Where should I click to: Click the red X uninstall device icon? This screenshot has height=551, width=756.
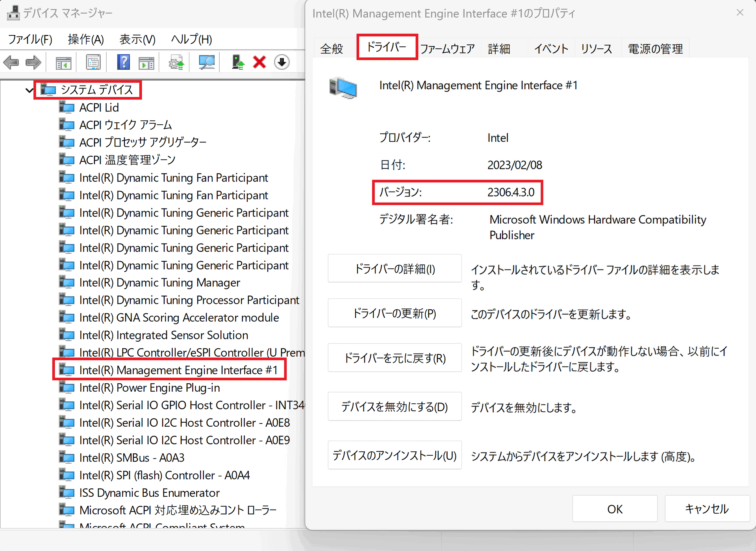(x=259, y=62)
